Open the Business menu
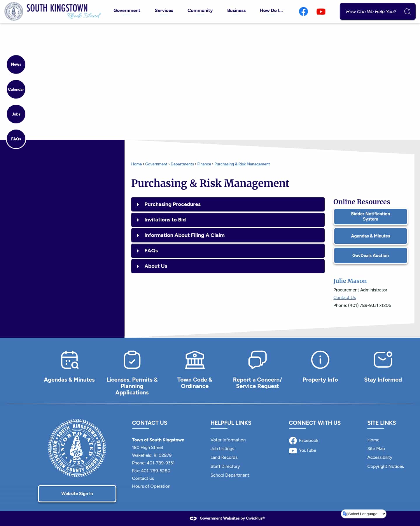This screenshot has height=526, width=420. 237,11
